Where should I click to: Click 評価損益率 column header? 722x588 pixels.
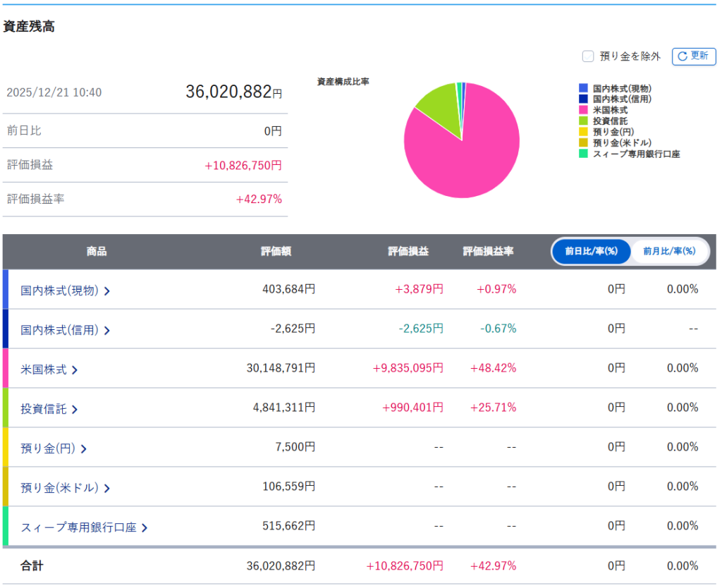pos(488,252)
